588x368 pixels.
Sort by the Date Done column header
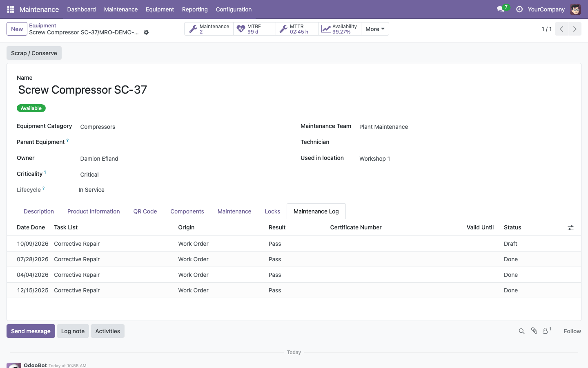(31, 227)
